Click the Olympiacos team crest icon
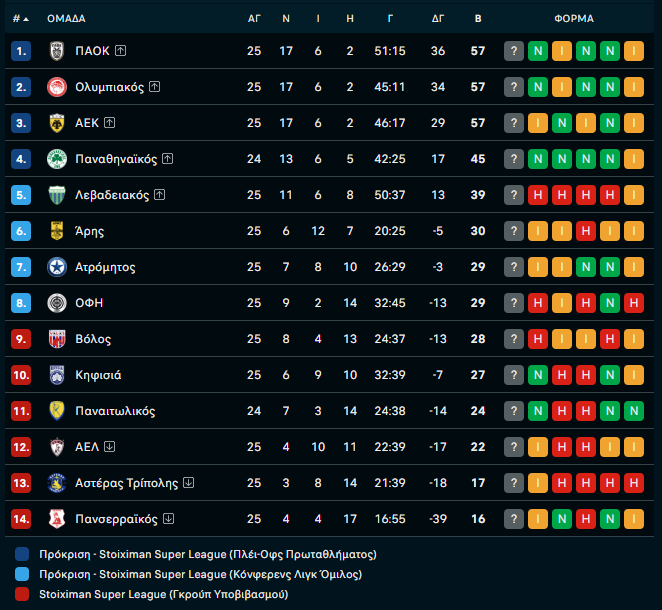Image resolution: width=662 pixels, height=610 pixels. pos(56,87)
